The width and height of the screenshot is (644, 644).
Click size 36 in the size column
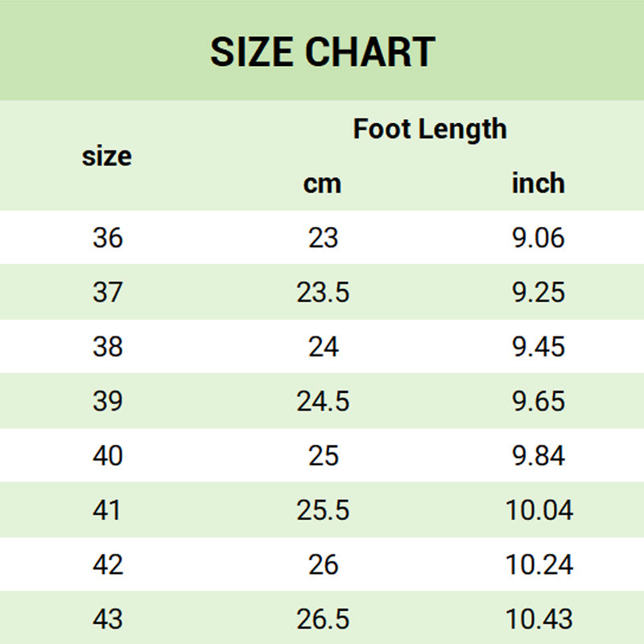tap(107, 237)
